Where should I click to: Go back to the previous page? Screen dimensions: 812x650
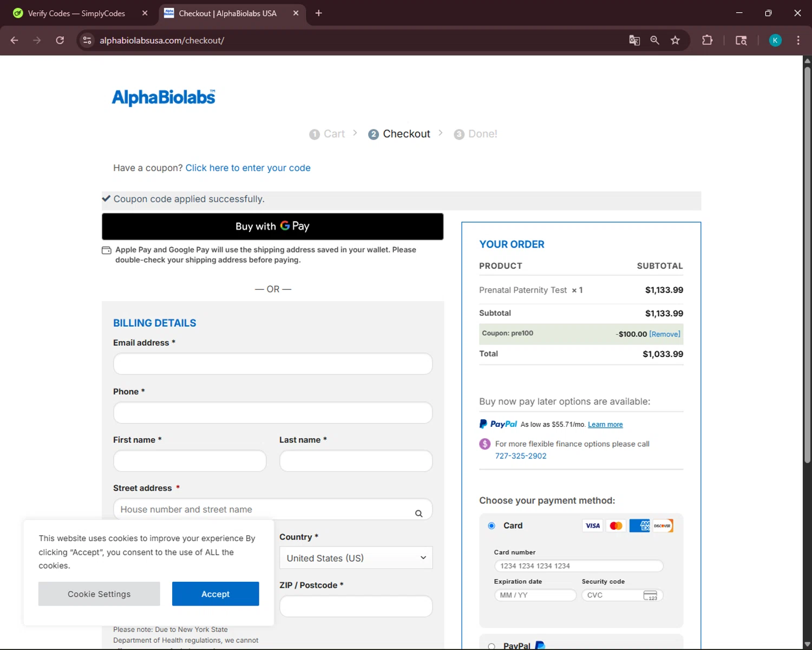(15, 40)
